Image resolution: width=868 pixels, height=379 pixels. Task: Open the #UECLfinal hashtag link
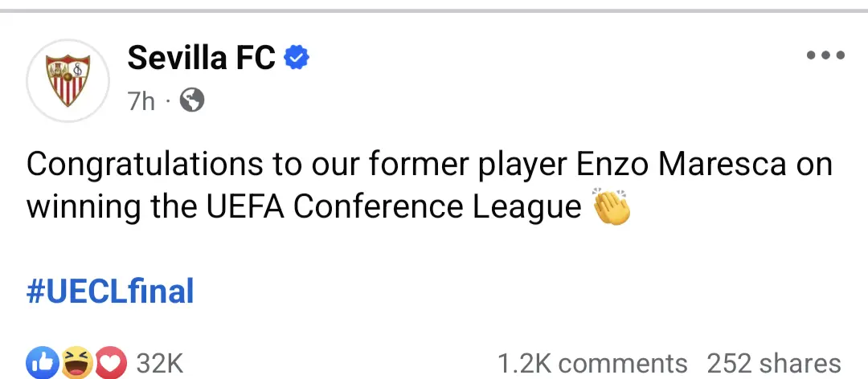pyautogui.click(x=110, y=291)
